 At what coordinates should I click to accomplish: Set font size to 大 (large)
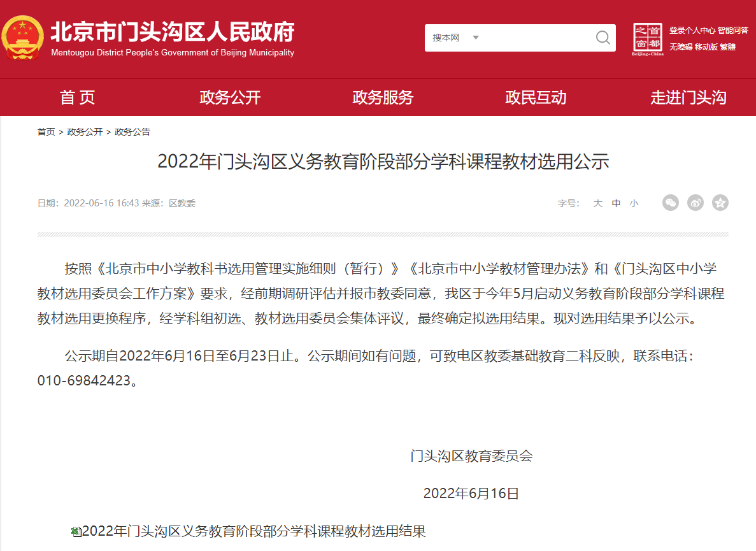pyautogui.click(x=597, y=204)
